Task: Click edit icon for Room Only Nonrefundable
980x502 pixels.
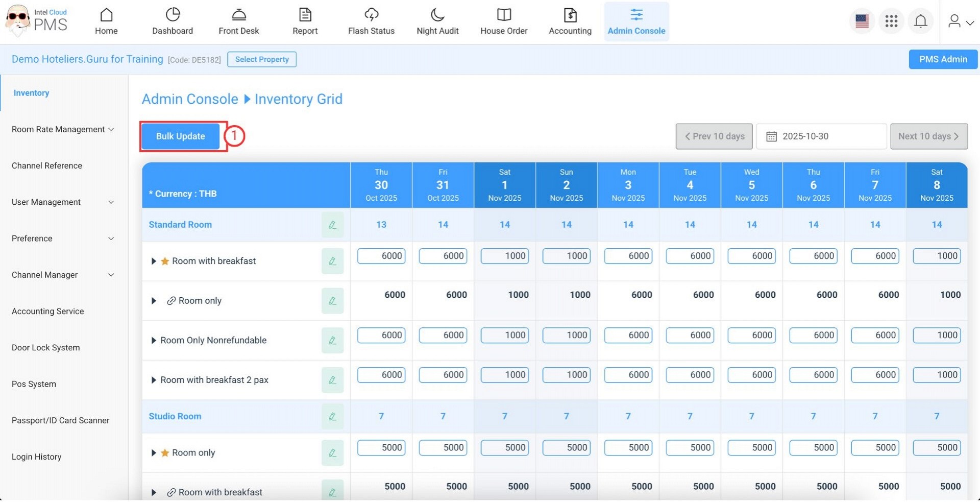Action: coord(332,341)
